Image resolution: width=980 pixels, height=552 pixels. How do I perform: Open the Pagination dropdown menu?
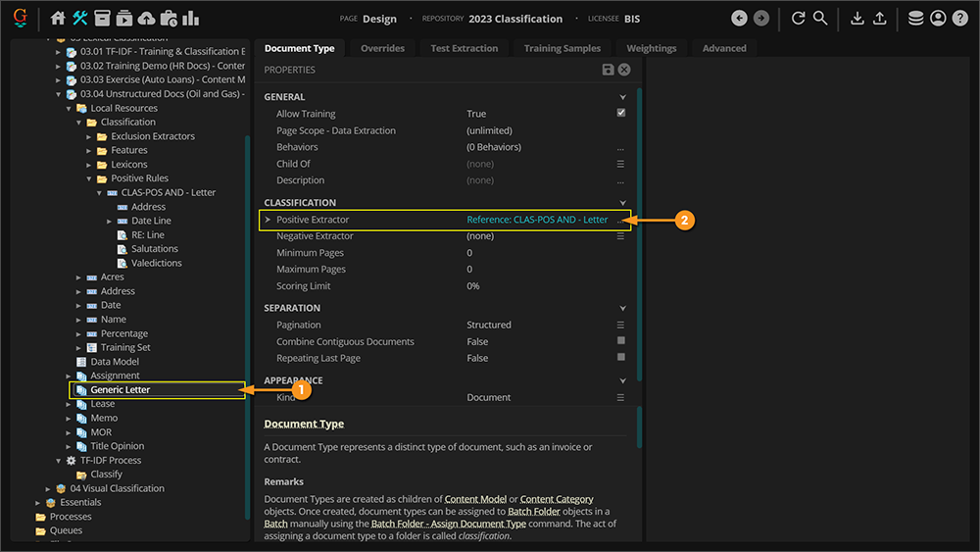620,325
